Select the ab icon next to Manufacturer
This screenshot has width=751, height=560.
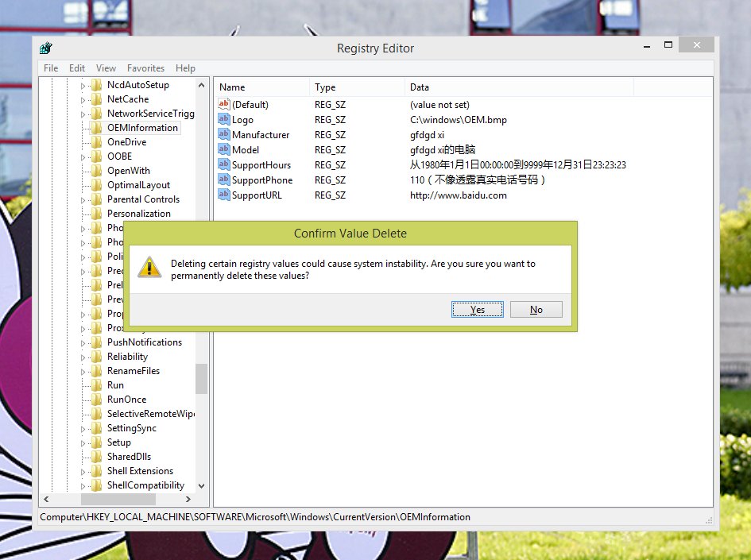(x=223, y=134)
